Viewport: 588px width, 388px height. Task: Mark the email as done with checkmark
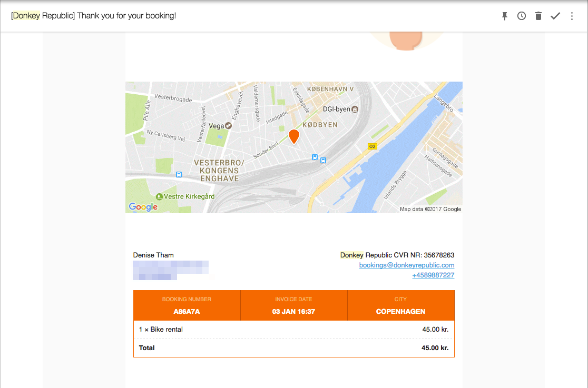click(x=555, y=16)
